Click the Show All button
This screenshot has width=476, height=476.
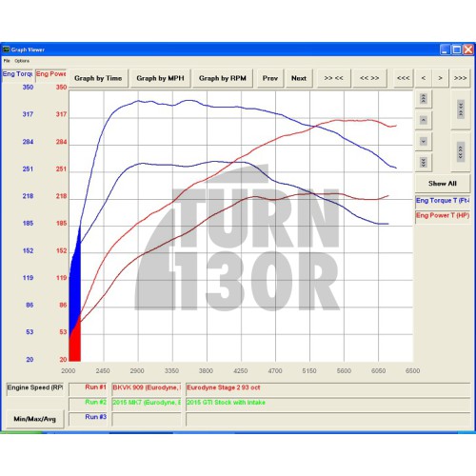click(x=443, y=184)
